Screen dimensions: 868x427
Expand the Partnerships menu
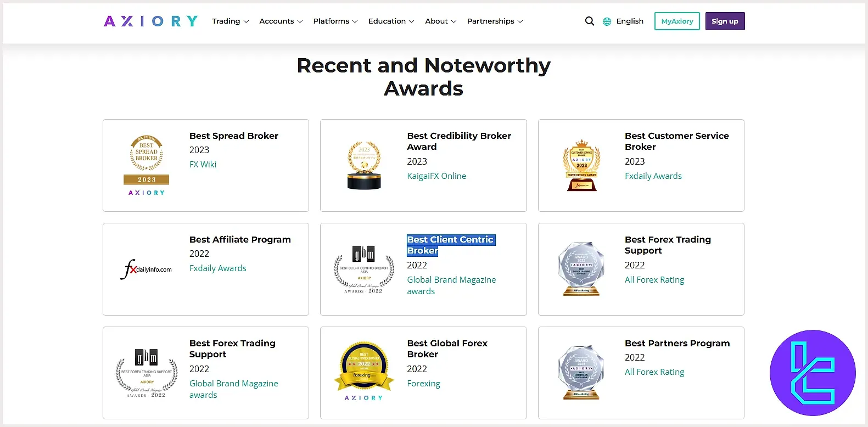point(495,21)
